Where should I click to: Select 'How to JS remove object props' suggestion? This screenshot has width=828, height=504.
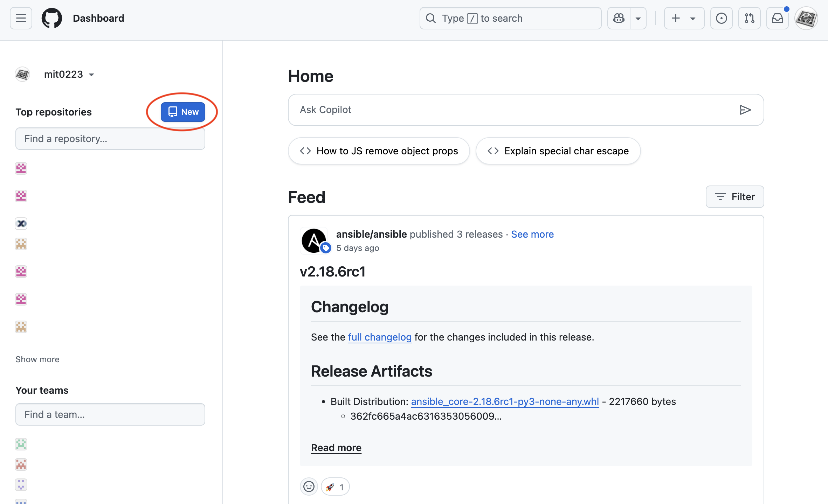(x=379, y=151)
